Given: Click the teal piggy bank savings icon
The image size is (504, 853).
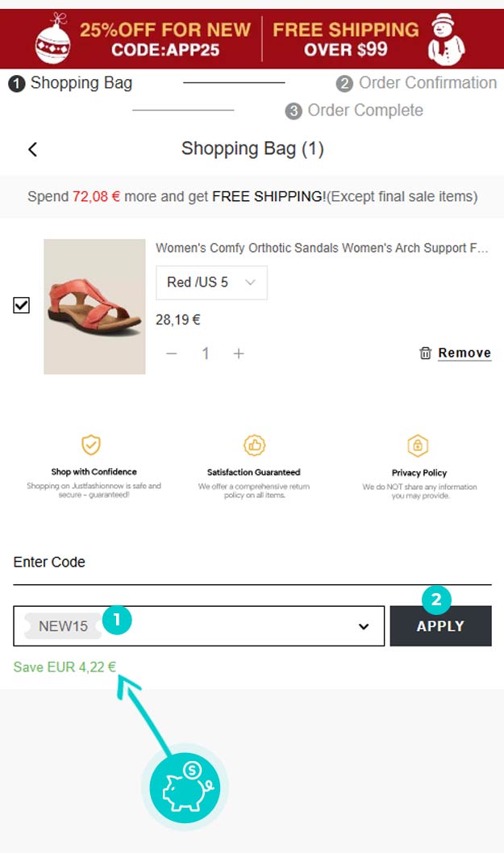Looking at the screenshot, I should [185, 787].
